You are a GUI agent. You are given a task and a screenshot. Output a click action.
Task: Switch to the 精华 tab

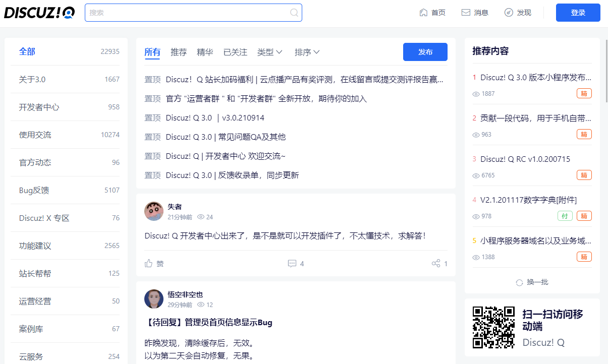pyautogui.click(x=205, y=52)
